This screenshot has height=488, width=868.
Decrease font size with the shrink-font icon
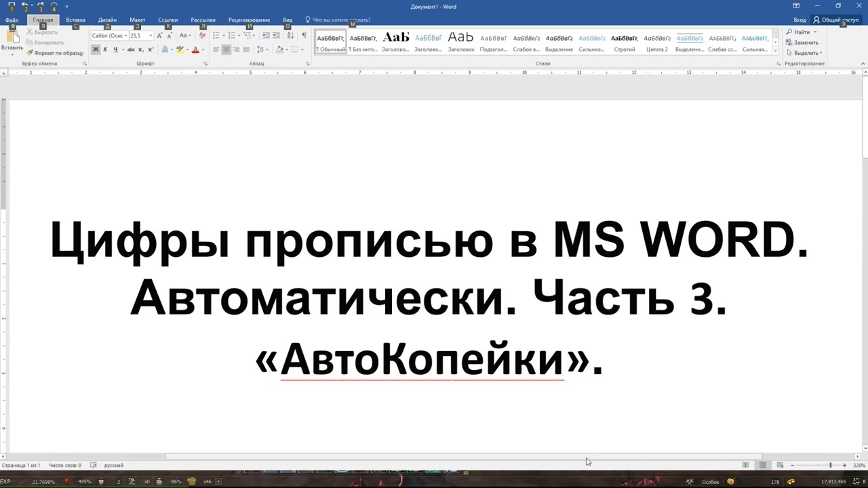pyautogui.click(x=169, y=35)
